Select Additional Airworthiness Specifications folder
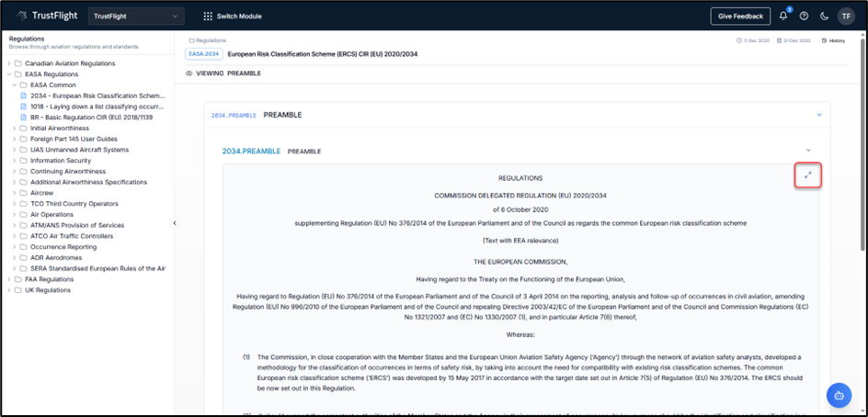The height and width of the screenshot is (417, 868). pos(88,182)
